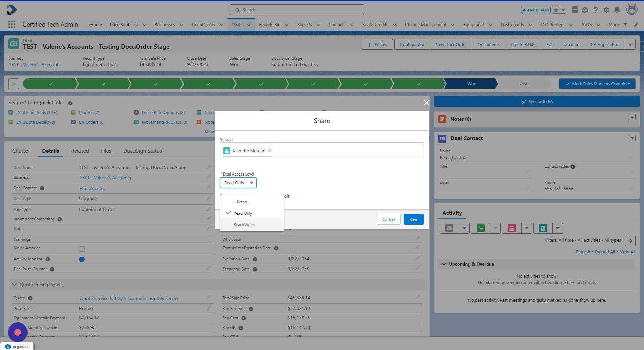644x350 pixels.
Task: Open the Deal Access Level dropdown
Action: [238, 183]
